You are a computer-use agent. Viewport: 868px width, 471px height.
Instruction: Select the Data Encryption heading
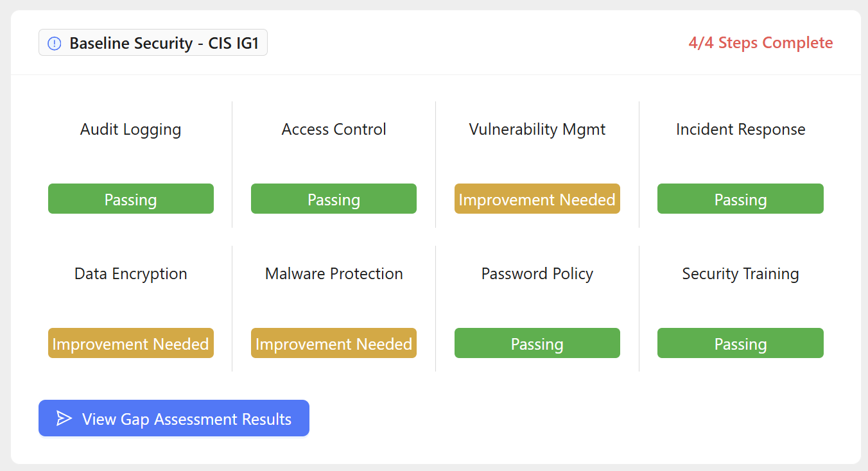point(130,274)
